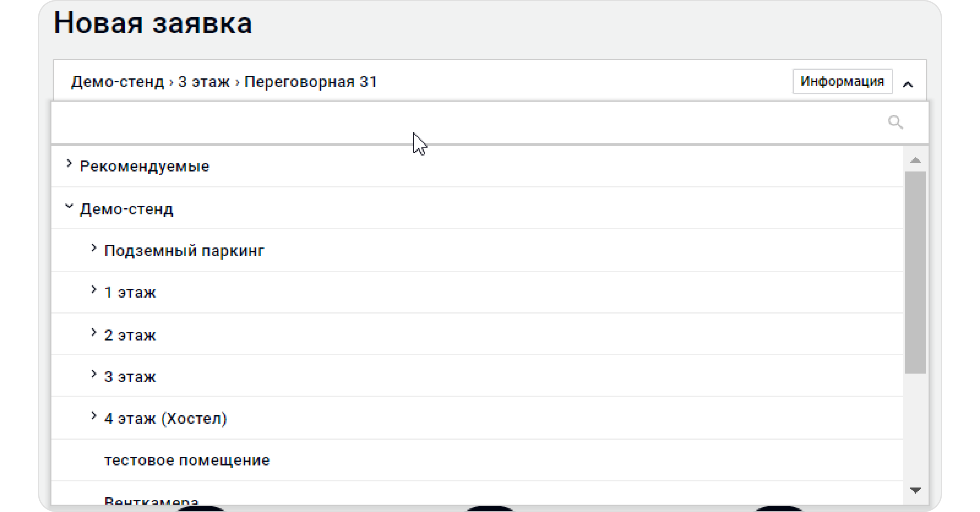Click the search magnifier icon
980x512 pixels.
point(895,122)
